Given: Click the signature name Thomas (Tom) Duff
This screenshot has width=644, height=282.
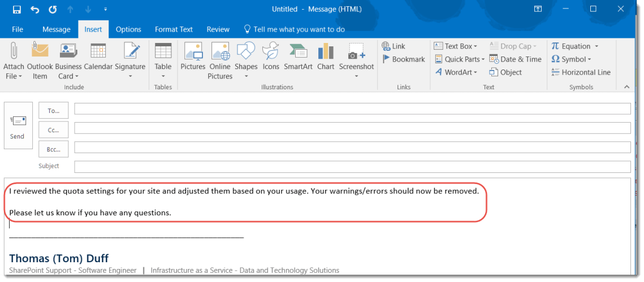Looking at the screenshot, I should (x=59, y=258).
